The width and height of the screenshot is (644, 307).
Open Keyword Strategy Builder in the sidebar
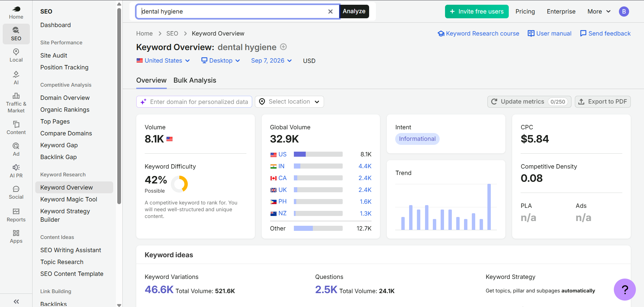[x=65, y=215]
